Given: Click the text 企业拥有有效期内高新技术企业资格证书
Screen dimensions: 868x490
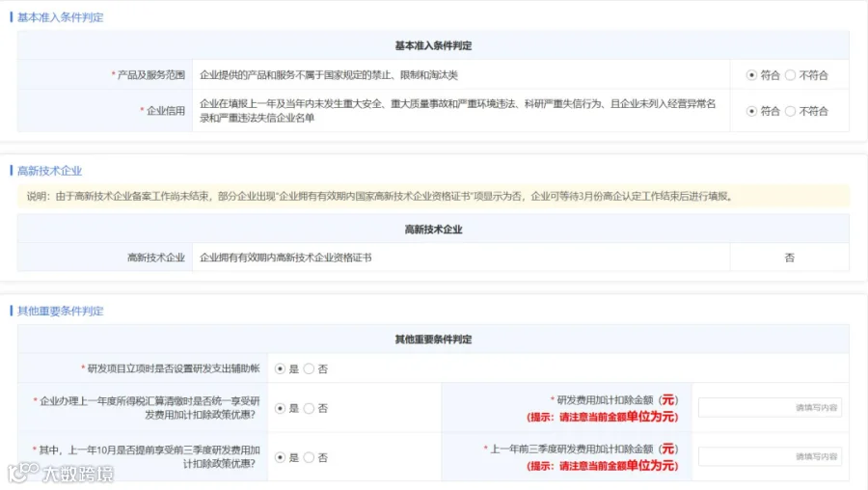Looking at the screenshot, I should click(285, 258).
